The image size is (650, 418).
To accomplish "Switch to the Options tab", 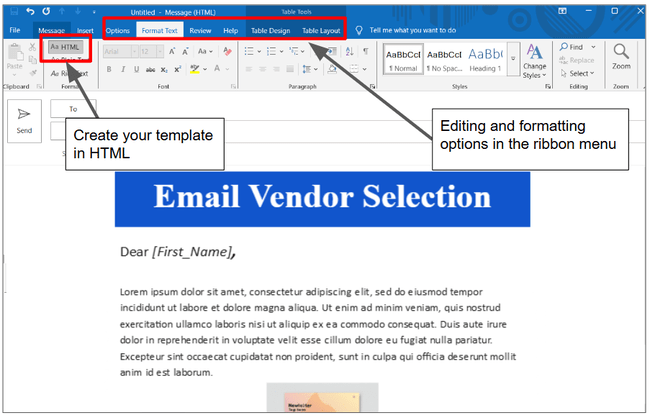I will point(118,31).
